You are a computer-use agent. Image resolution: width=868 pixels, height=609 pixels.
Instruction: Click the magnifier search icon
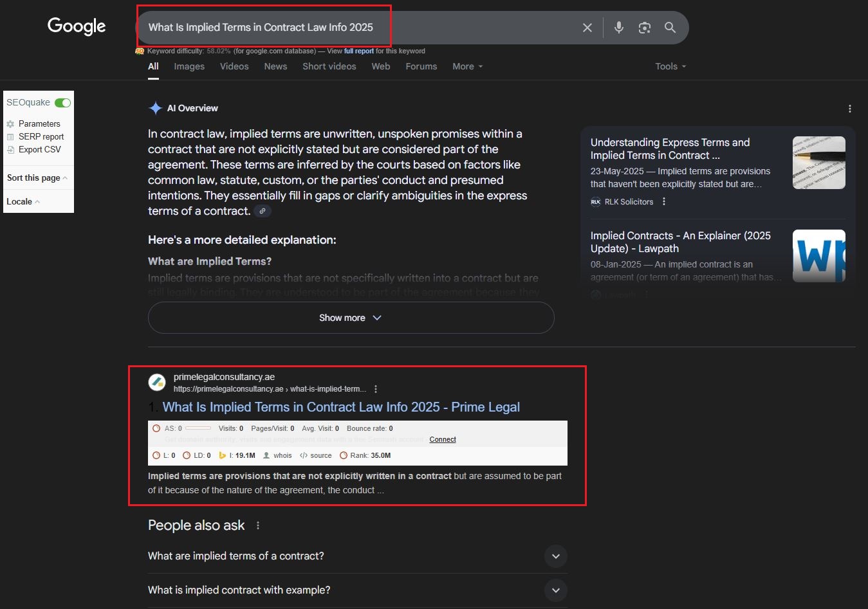tap(670, 28)
